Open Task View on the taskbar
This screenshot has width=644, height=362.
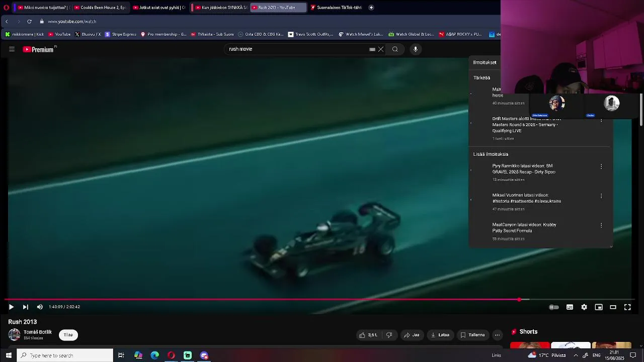pyautogui.click(x=121, y=355)
